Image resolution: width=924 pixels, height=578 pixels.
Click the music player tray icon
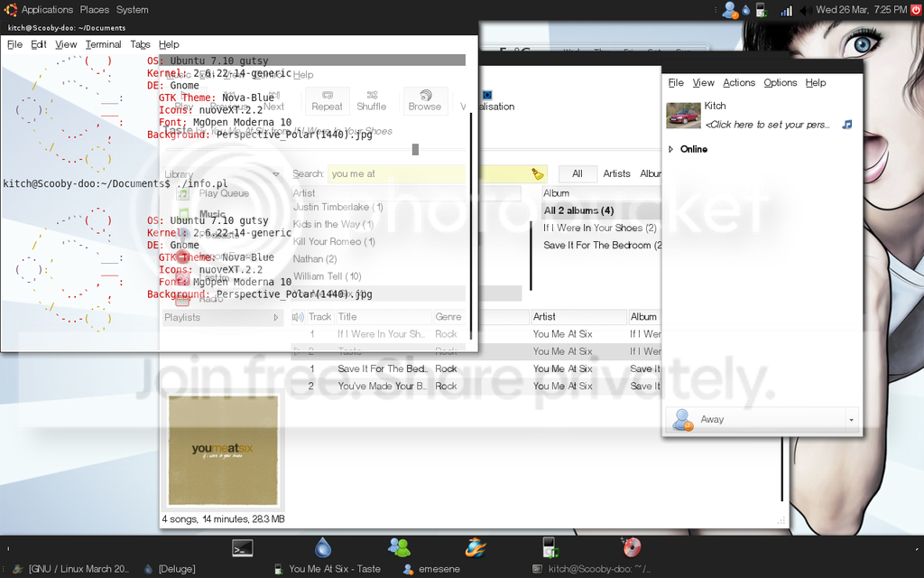761,10
